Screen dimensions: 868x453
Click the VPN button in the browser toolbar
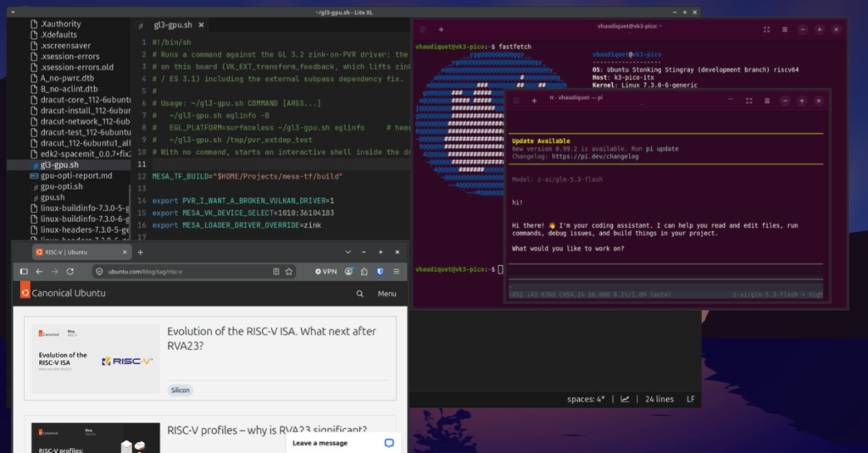[x=326, y=272]
